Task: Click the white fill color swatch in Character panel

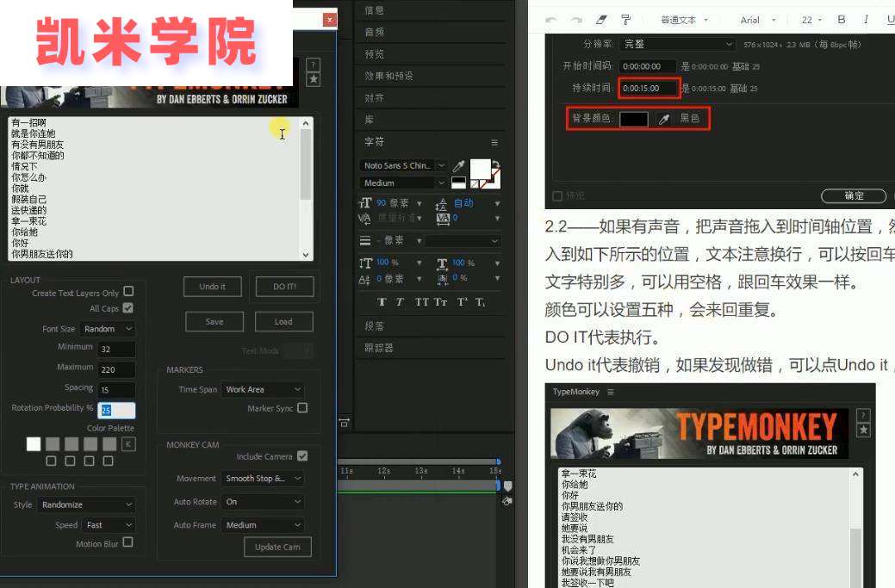Action: click(480, 170)
